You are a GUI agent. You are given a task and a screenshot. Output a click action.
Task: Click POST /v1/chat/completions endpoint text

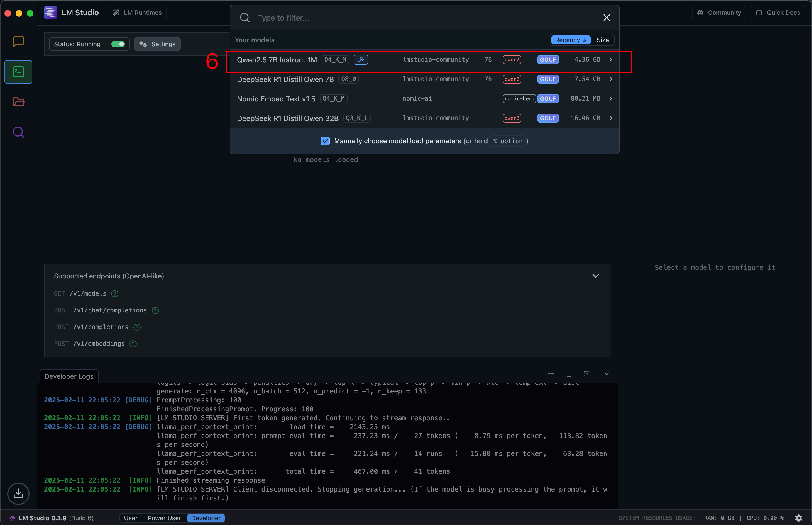pos(101,310)
